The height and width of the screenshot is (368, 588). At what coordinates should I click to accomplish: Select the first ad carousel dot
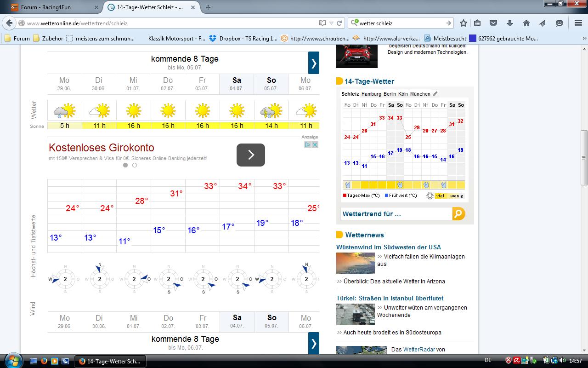click(x=125, y=165)
